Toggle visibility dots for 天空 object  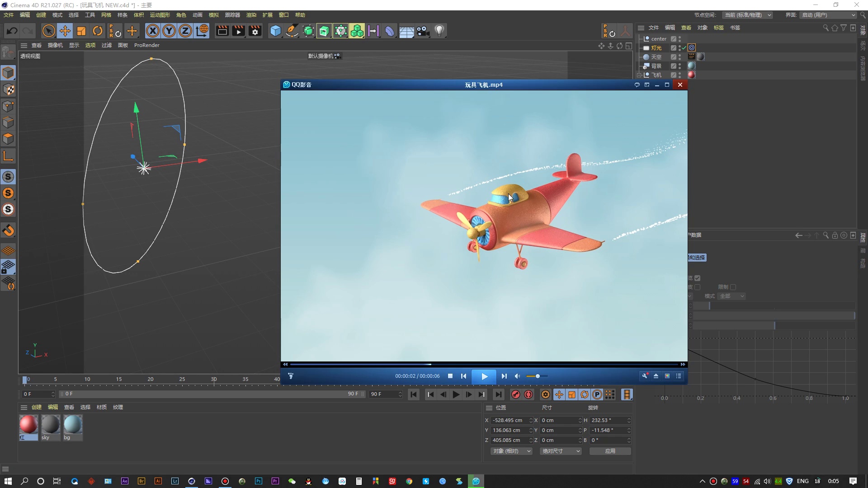click(679, 57)
